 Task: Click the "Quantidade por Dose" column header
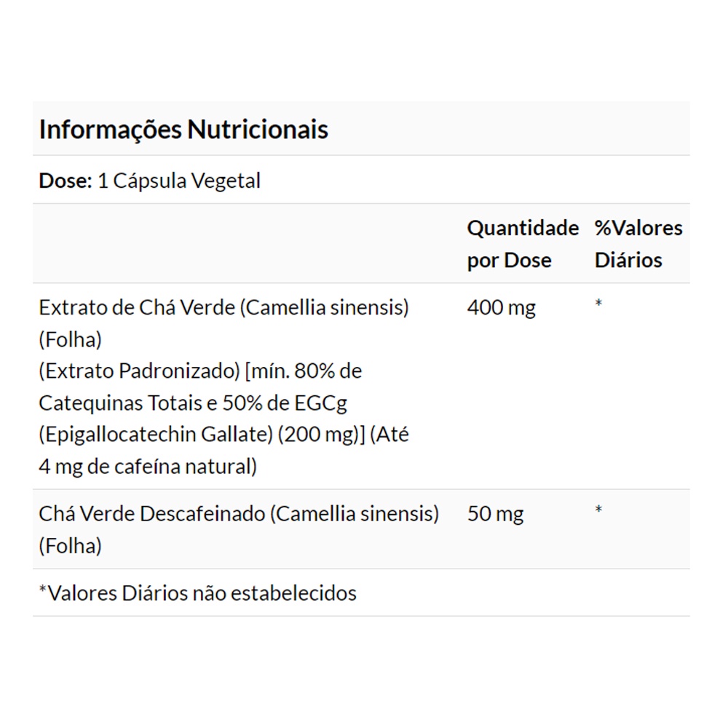(x=522, y=244)
